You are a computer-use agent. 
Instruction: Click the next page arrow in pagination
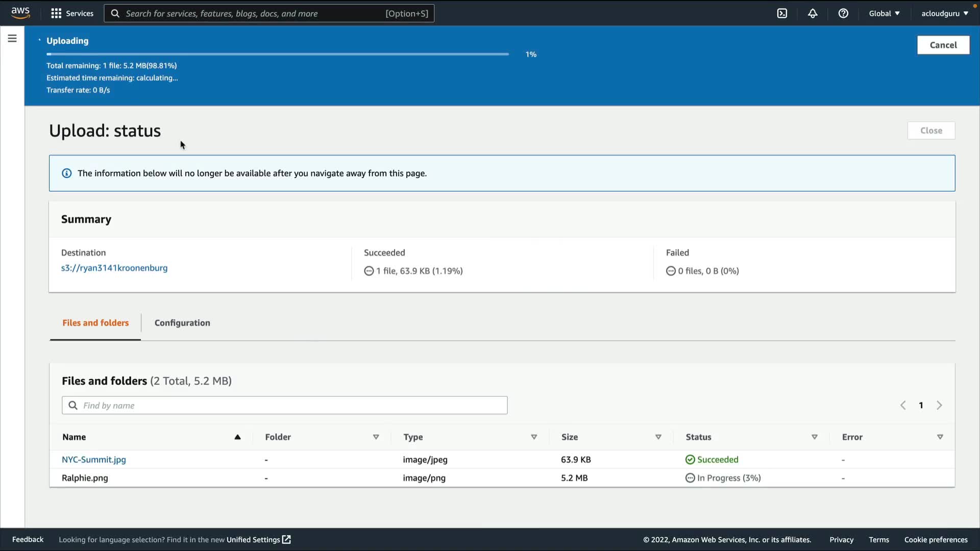[x=939, y=405]
